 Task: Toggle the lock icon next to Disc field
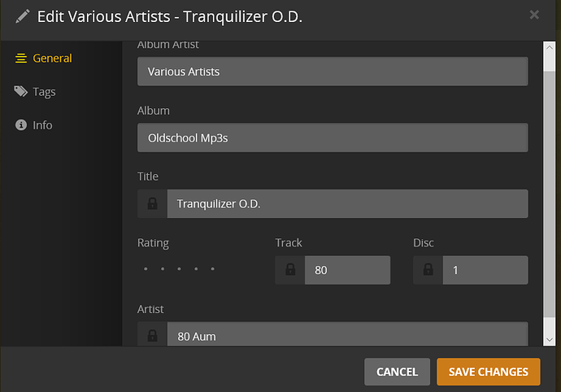coord(428,270)
